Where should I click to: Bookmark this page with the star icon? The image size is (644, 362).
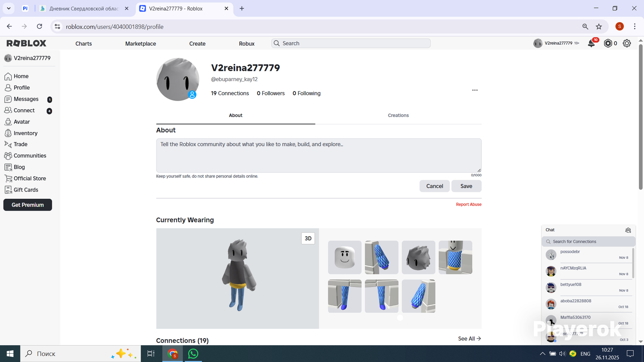tap(599, 26)
